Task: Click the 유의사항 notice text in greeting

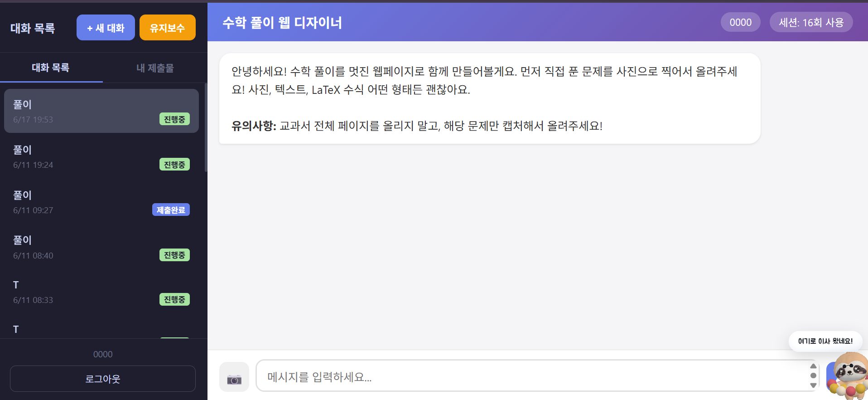Action: pyautogui.click(x=254, y=126)
